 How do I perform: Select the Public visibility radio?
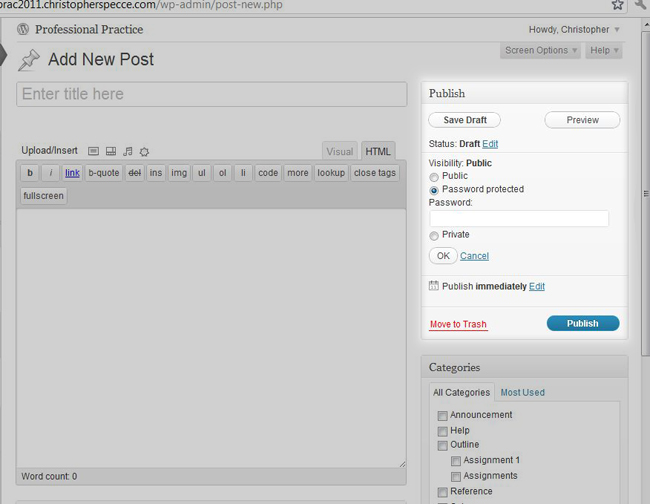point(434,177)
